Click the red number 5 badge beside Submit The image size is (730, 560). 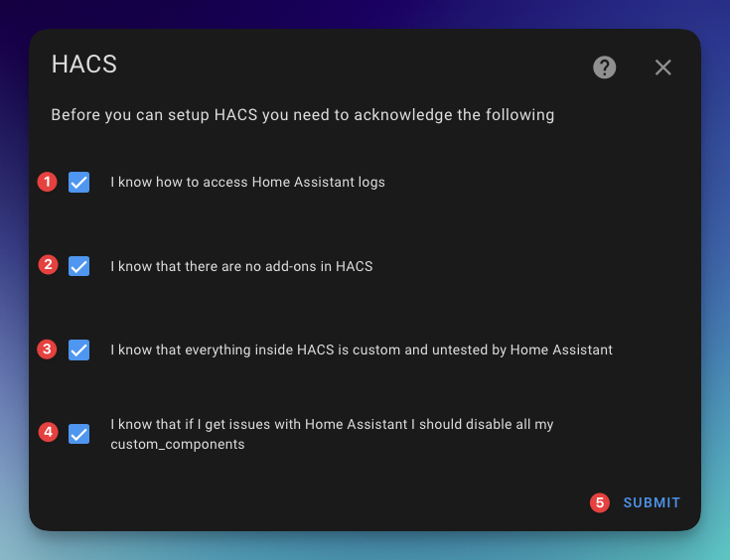pyautogui.click(x=599, y=502)
